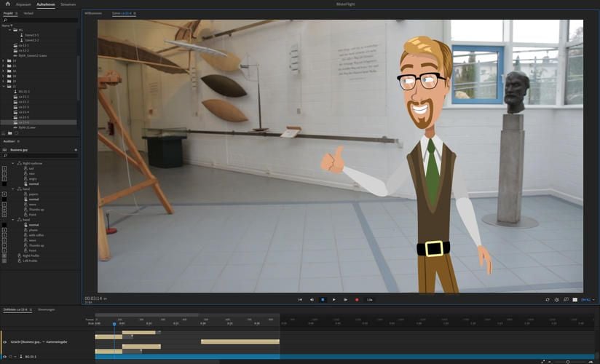The width and height of the screenshot is (600, 364).
Task: Click the blue timeline playhead marker
Action: point(114,324)
